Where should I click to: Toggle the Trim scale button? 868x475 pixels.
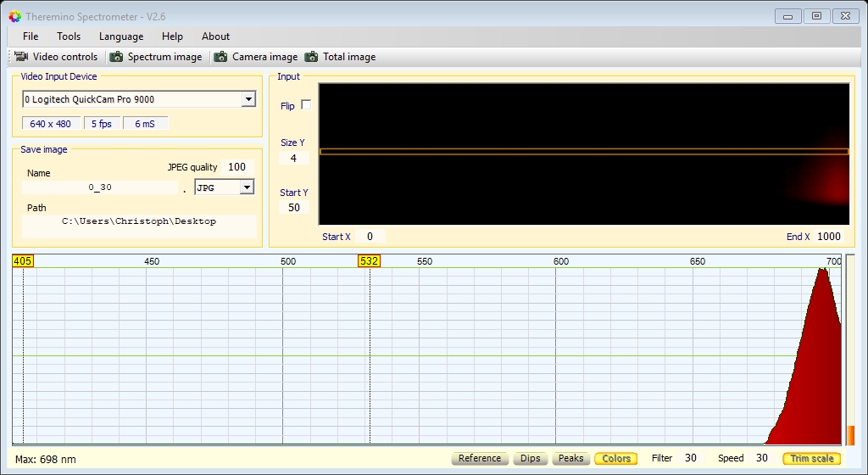(811, 458)
